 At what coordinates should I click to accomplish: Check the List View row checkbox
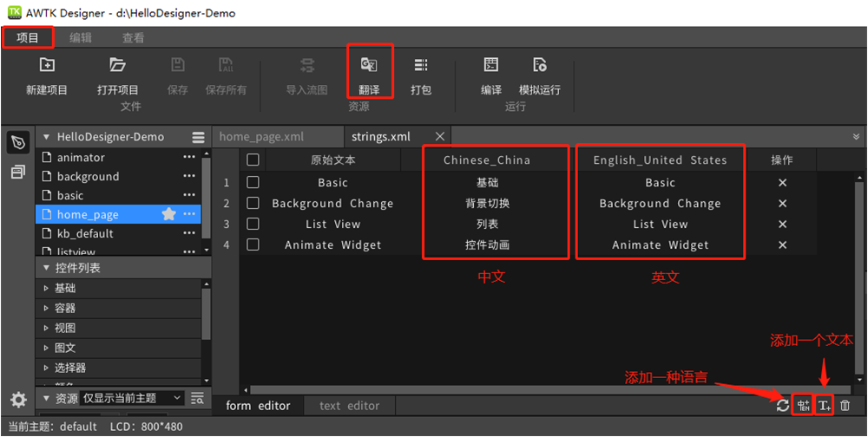tap(253, 224)
